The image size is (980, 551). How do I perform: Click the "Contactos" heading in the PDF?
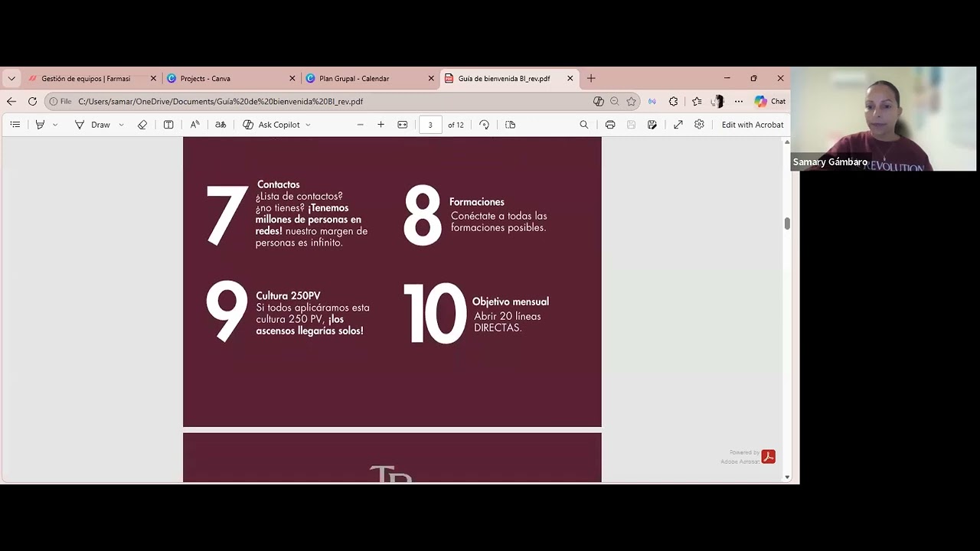[x=278, y=184]
